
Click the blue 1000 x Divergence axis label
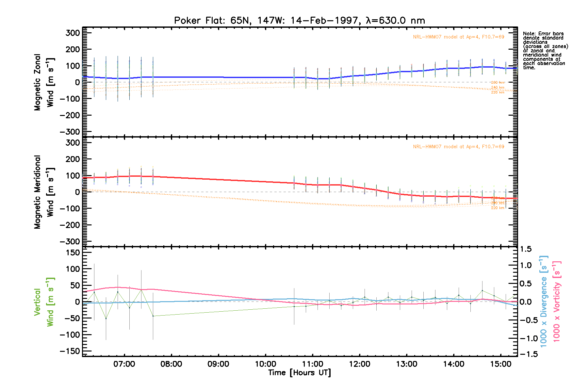544,301
